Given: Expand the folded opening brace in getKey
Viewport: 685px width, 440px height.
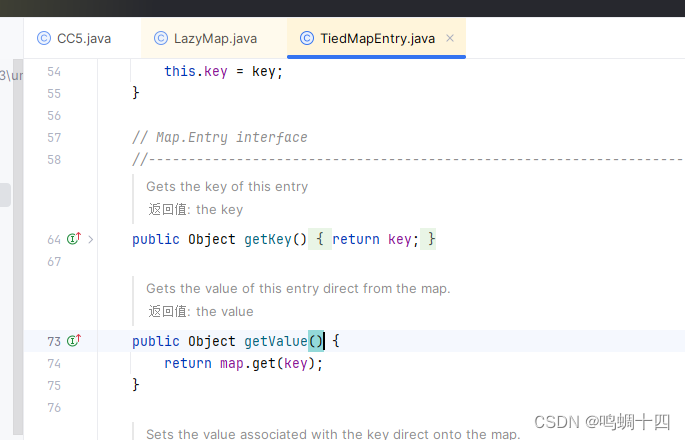Looking at the screenshot, I should click(320, 239).
